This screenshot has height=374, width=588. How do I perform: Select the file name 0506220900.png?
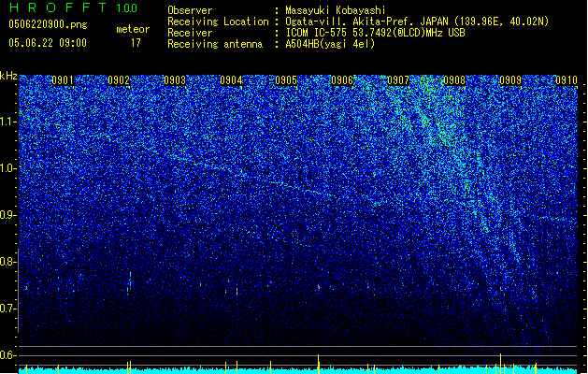(48, 24)
